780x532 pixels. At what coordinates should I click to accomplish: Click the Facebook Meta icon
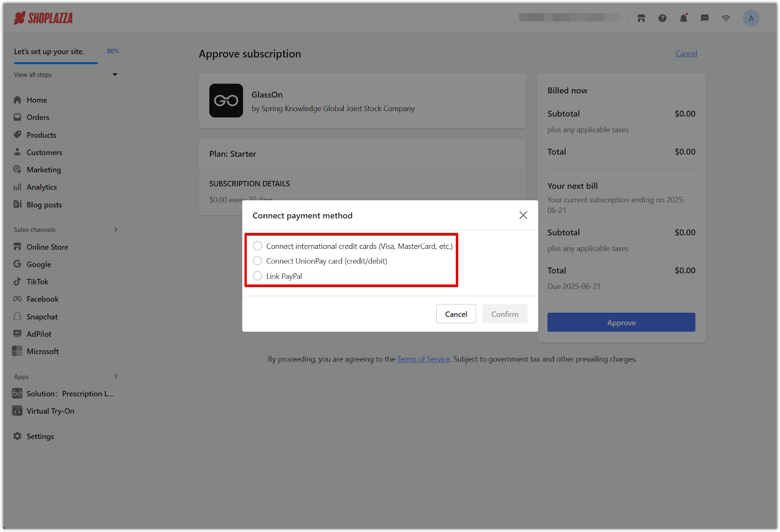pyautogui.click(x=18, y=299)
